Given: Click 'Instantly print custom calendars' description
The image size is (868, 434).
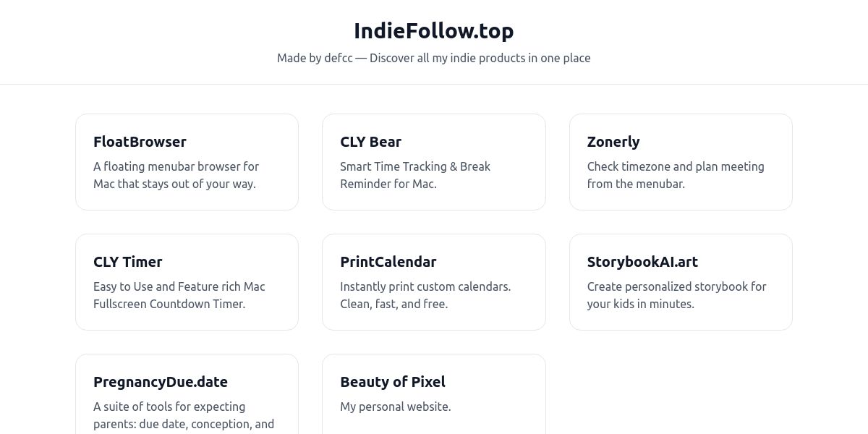Looking at the screenshot, I should point(425,286).
